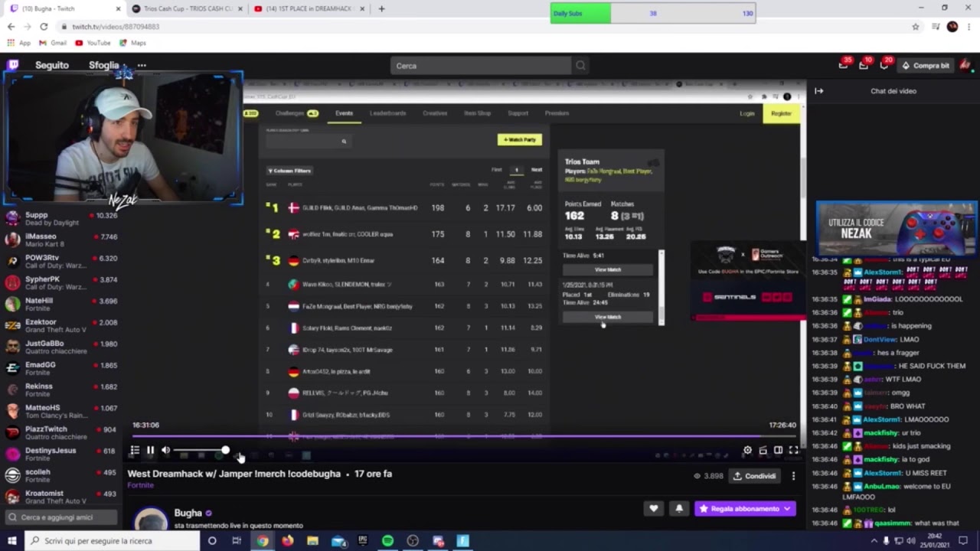
Task: Open Chrome profile avatar
Action: pos(952,27)
